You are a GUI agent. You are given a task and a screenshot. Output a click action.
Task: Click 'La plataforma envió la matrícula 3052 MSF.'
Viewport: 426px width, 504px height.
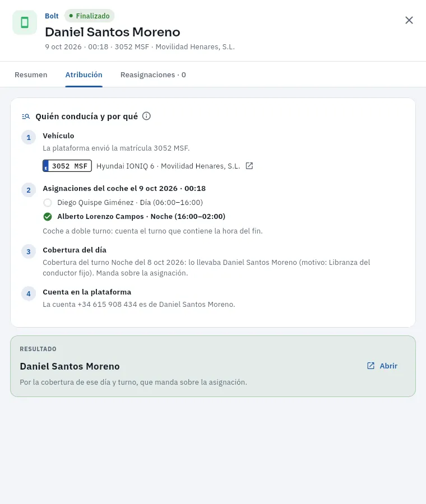(116, 148)
